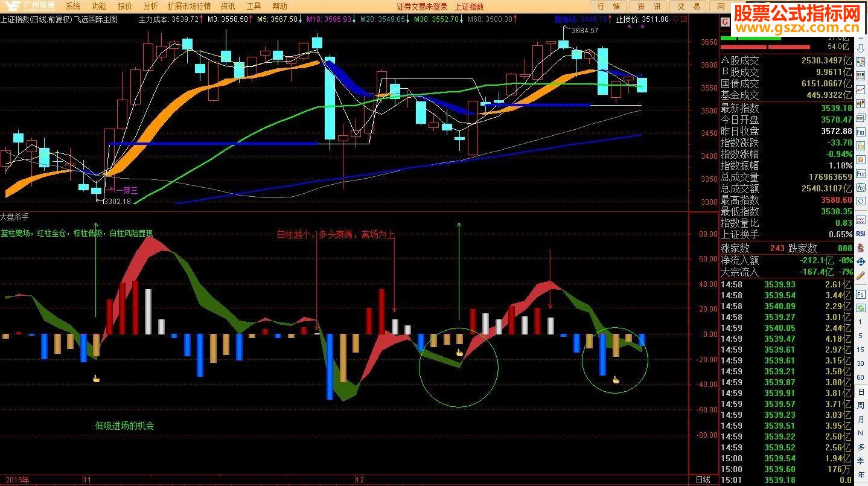This screenshot has height=486, width=868.
Task: Click the FS icon in right toolbar
Action: [x=861, y=294]
